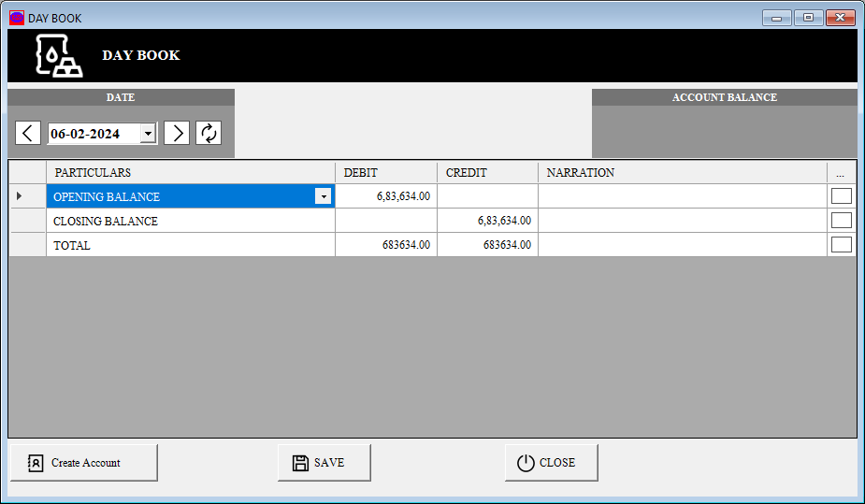Click the Day Book oil barrel logo
The height and width of the screenshot is (504, 865).
click(59, 56)
